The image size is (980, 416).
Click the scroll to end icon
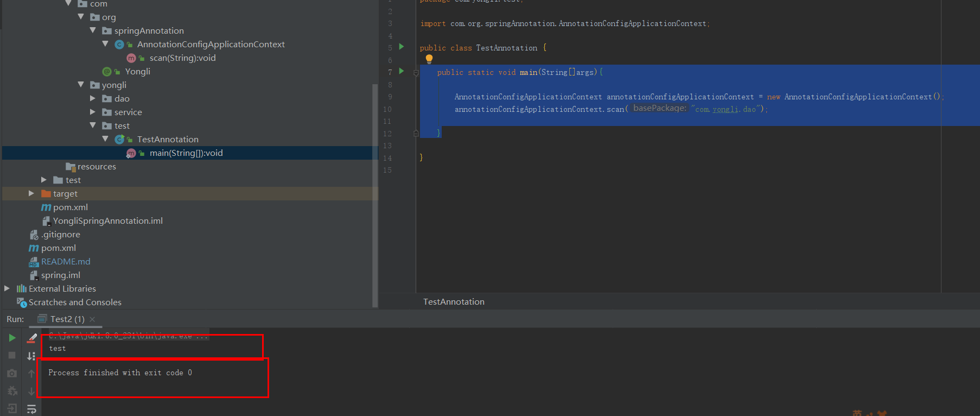point(31,356)
